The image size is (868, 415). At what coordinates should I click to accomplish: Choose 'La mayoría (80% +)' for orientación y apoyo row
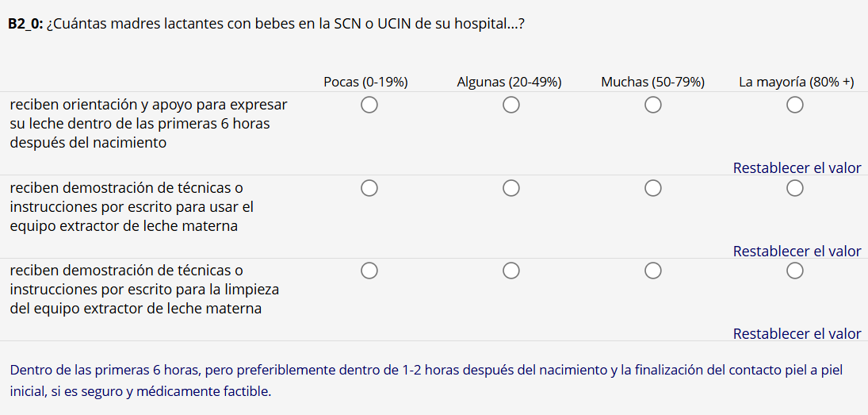pos(795,105)
